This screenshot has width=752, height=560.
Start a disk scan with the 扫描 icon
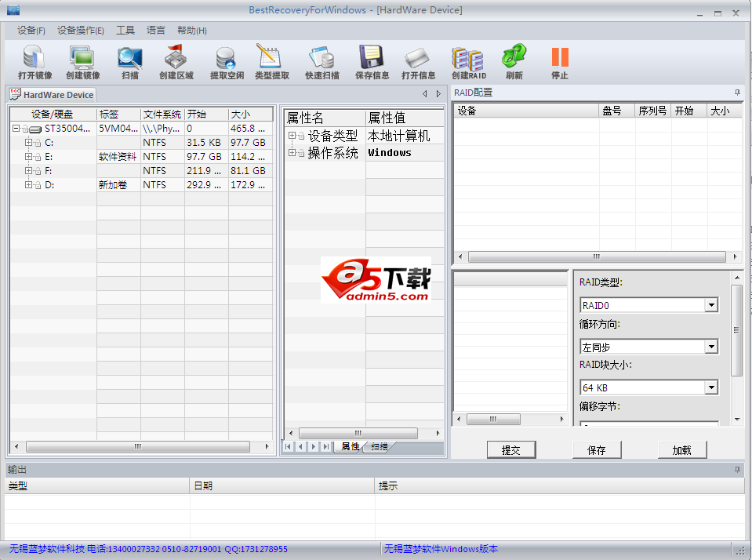pos(129,61)
